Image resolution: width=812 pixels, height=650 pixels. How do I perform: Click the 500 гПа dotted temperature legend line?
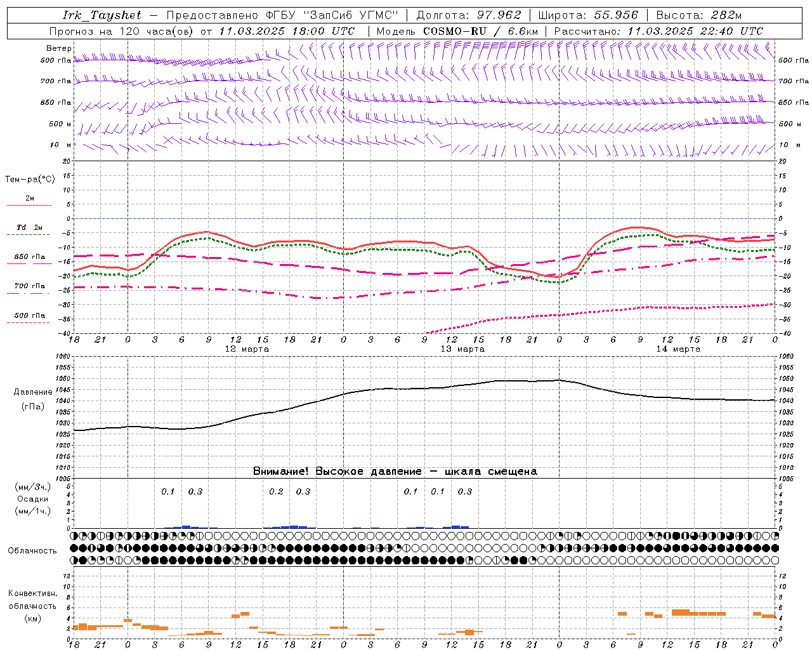(x=28, y=322)
